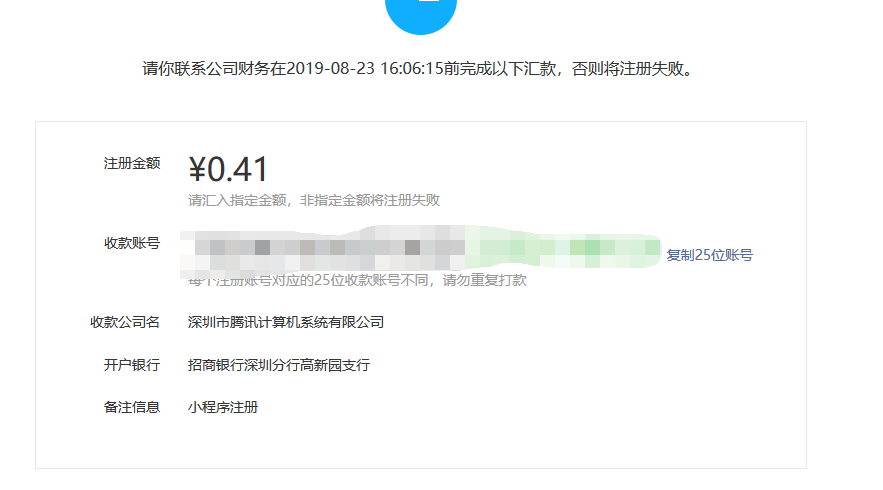Click the 注册金额 label
The width and height of the screenshot is (883, 490).
[132, 163]
